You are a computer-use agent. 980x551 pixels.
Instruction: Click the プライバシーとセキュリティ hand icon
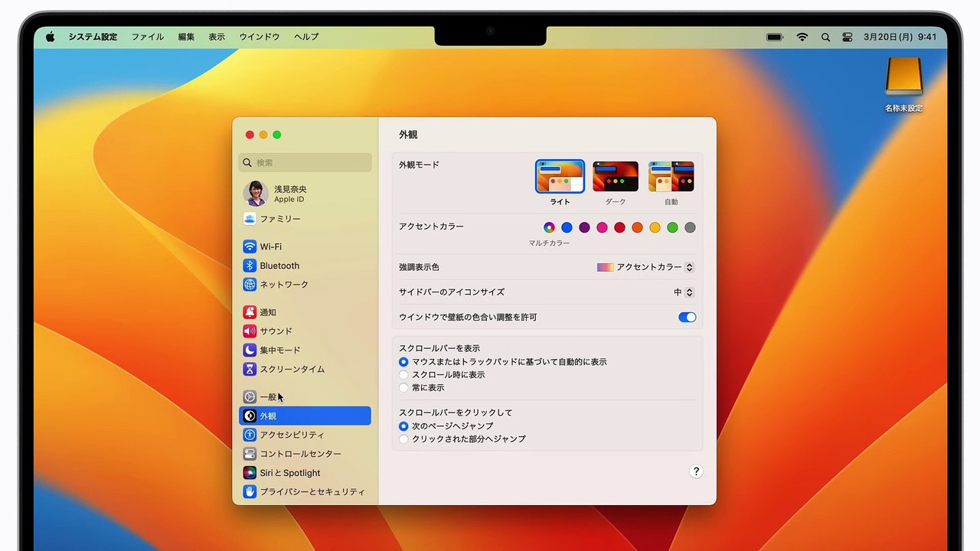coord(250,491)
